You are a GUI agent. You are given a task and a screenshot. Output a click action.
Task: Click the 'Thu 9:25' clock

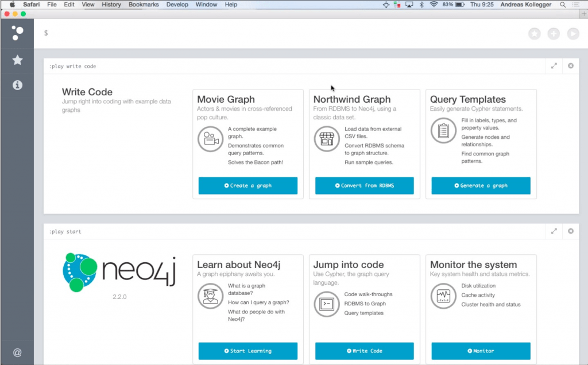[482, 5]
